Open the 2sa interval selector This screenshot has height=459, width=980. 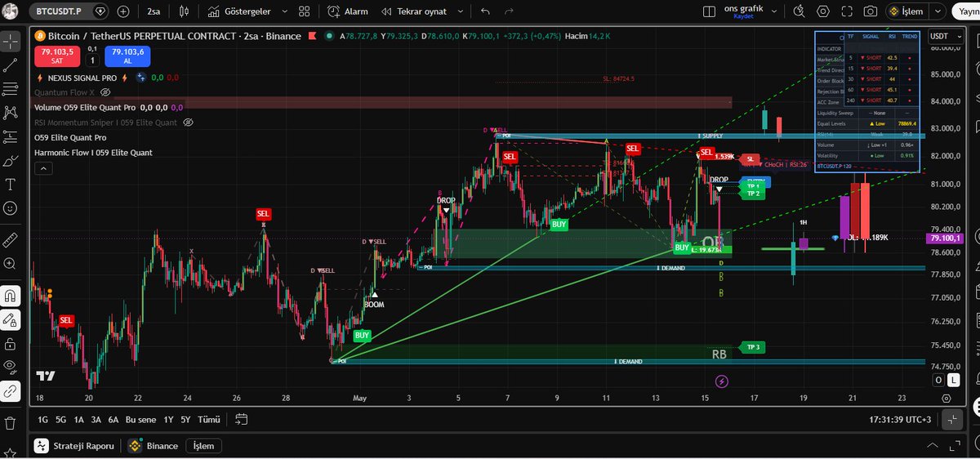154,11
